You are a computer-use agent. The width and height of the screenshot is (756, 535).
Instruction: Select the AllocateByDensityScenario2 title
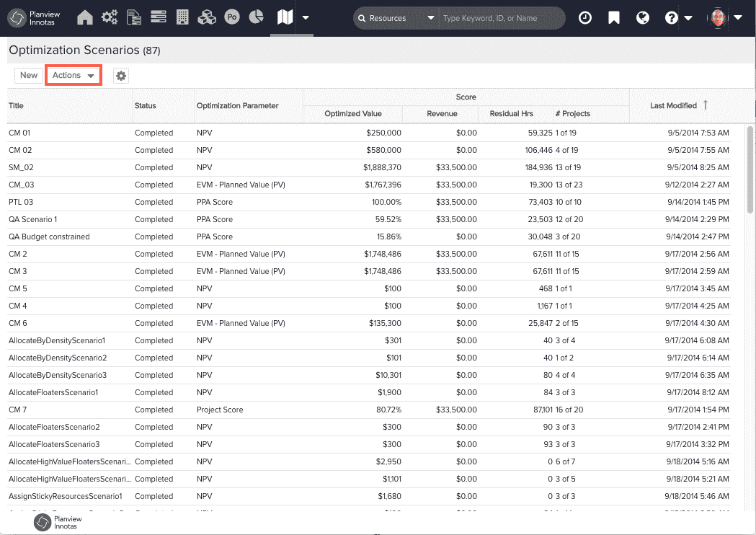[58, 358]
